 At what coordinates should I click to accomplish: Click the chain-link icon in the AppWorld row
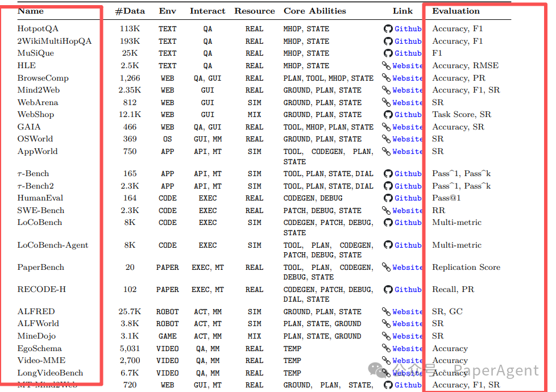[386, 151]
